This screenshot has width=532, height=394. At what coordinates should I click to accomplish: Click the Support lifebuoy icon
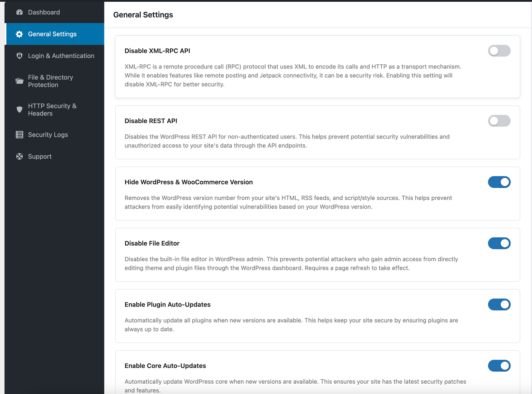(19, 156)
